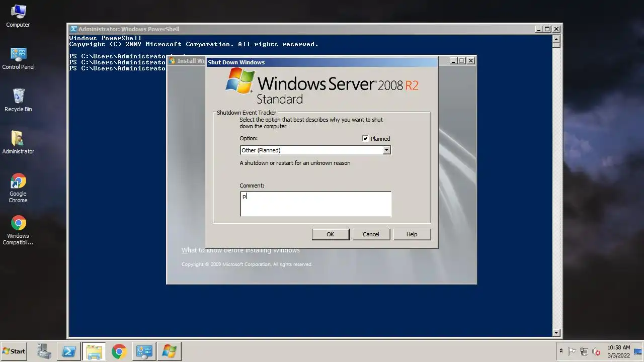Click the PowerShell scrollbar down arrow
Image resolution: width=644 pixels, height=362 pixels.
pos(556,333)
